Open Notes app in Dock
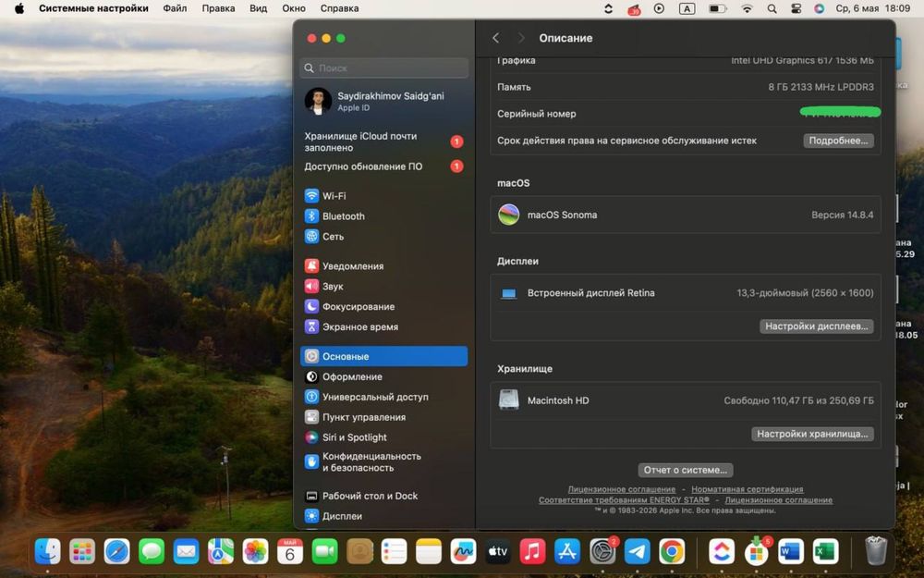This screenshot has width=924, height=578. [x=429, y=552]
